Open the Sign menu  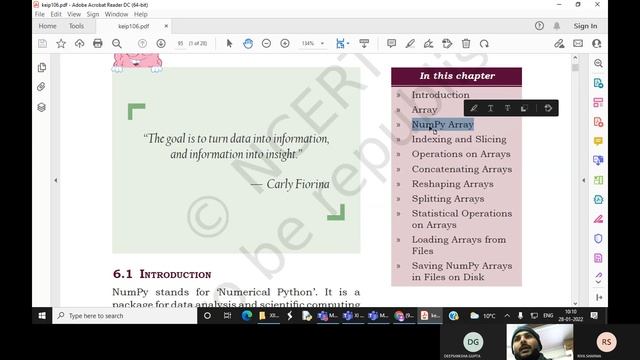click(x=93, y=14)
